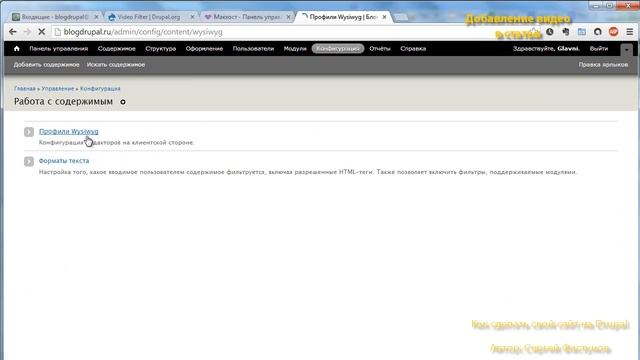
Task: Close the Макхост Панель управления tab
Action: point(288,17)
